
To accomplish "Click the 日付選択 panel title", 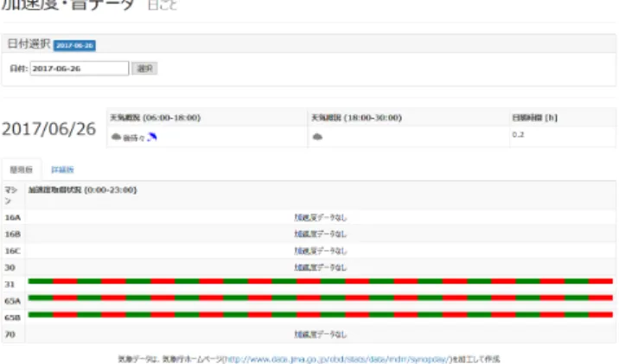I will tap(29, 44).
